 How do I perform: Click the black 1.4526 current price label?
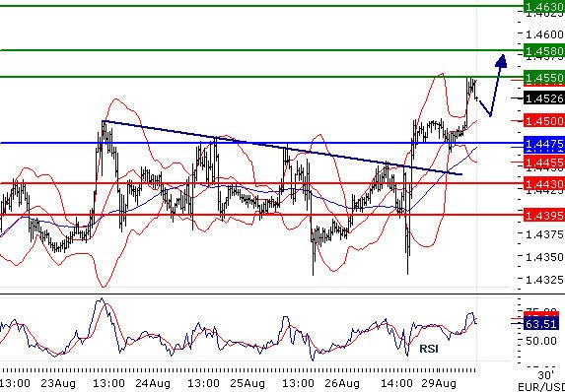coord(543,98)
